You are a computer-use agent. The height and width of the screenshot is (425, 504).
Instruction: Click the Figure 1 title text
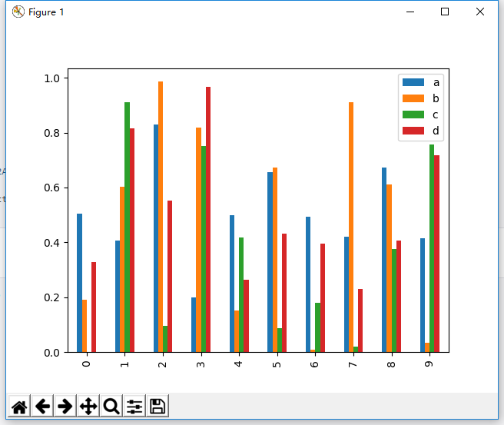(x=46, y=12)
